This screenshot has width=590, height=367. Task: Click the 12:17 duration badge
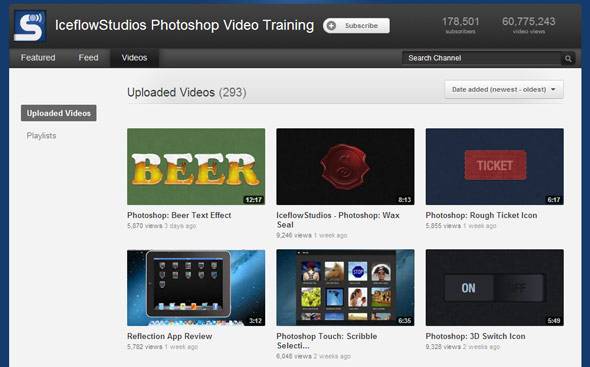pyautogui.click(x=254, y=199)
